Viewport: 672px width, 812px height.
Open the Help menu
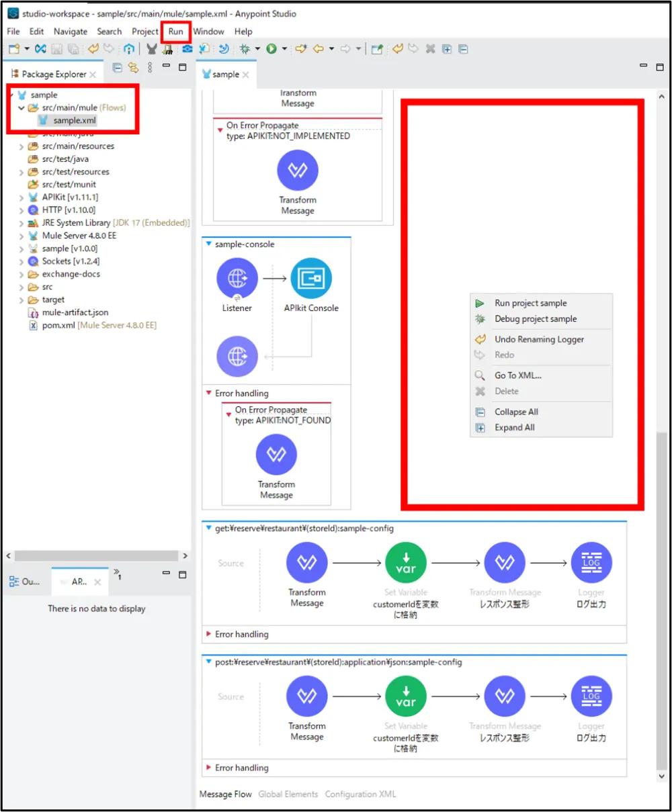243,32
